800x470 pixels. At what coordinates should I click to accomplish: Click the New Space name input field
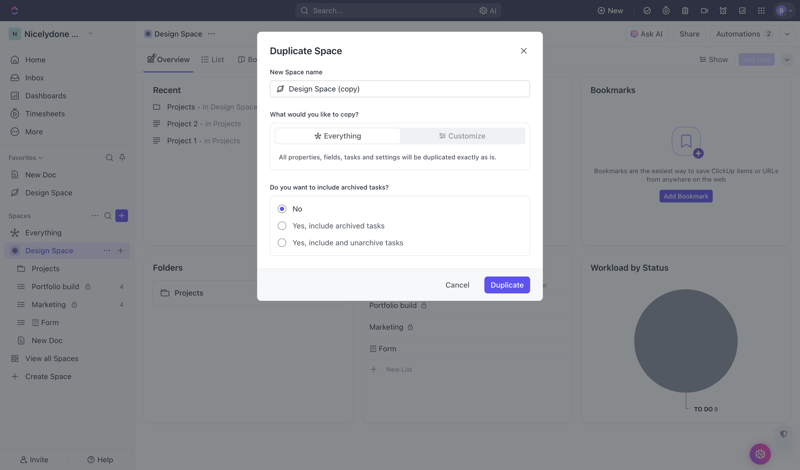399,89
